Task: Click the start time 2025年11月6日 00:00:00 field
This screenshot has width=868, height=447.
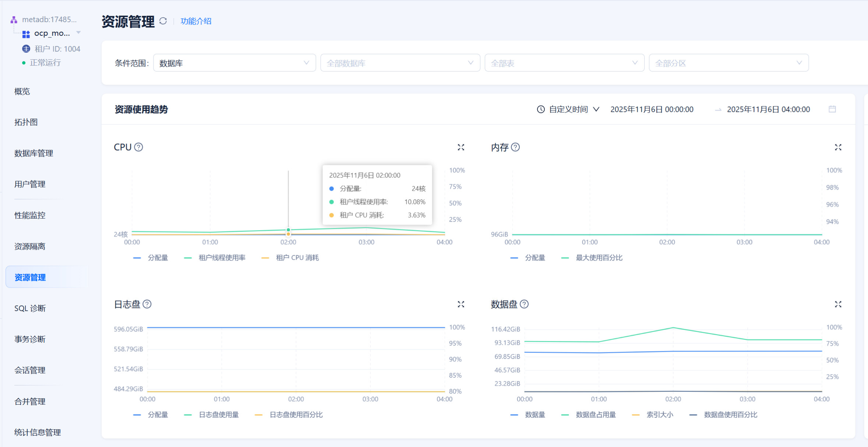Action: [x=652, y=109]
